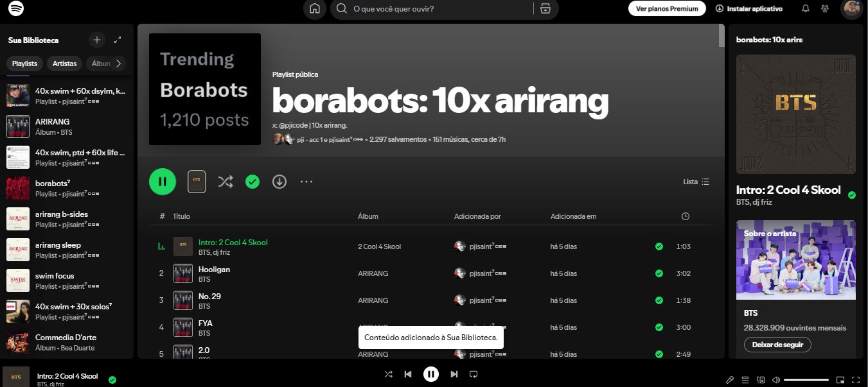The image size is (868, 387).
Task: Pause playback in the bottom player bar
Action: [431, 374]
